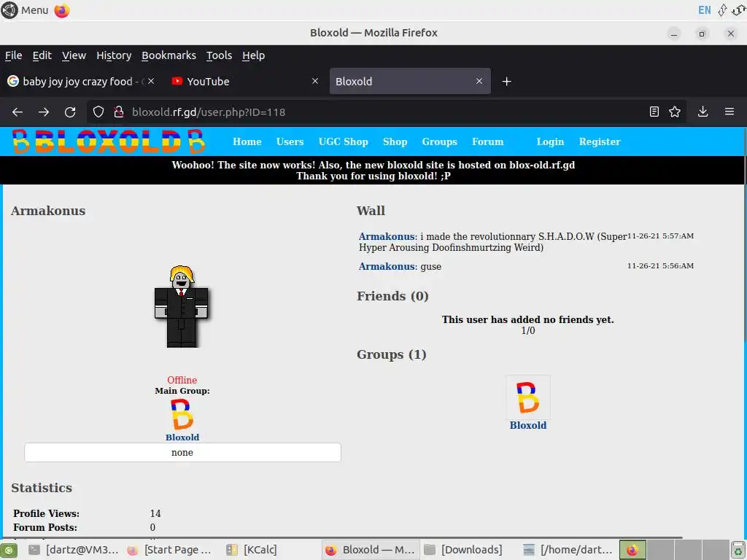The image size is (747, 560).
Task: Open the Main Group Bloxold B icon
Action: [x=182, y=414]
